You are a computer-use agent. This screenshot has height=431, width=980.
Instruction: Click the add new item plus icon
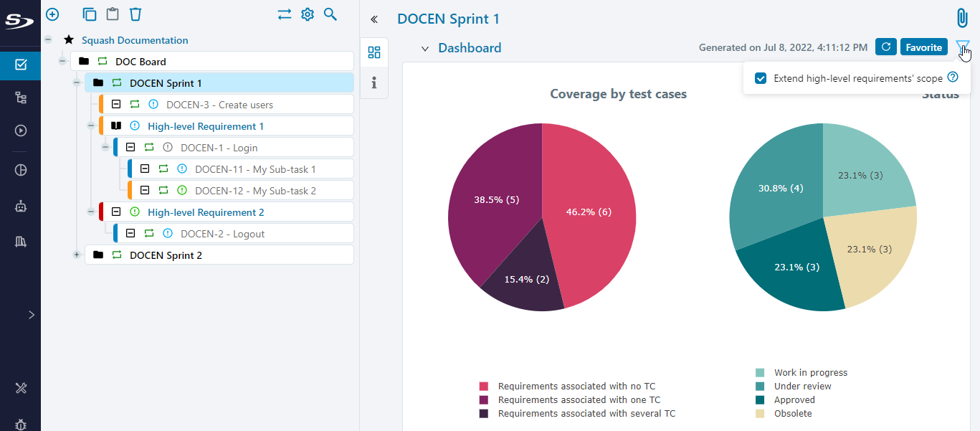52,14
